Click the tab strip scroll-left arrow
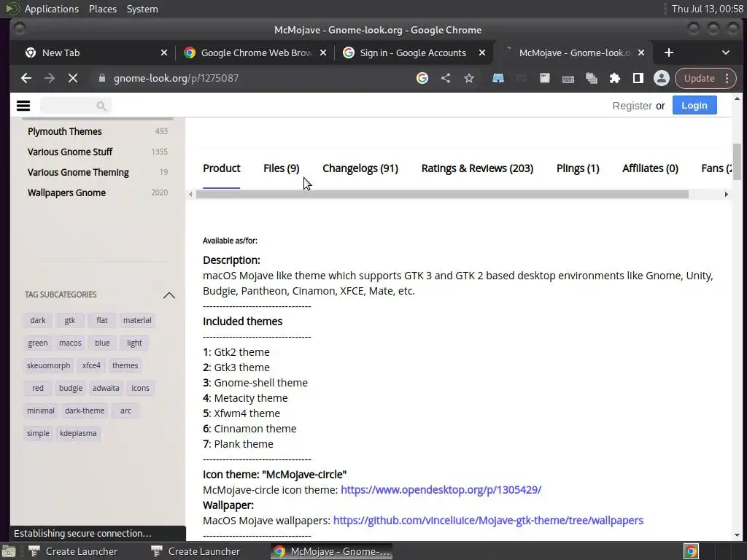This screenshot has width=747, height=560. pos(190,194)
